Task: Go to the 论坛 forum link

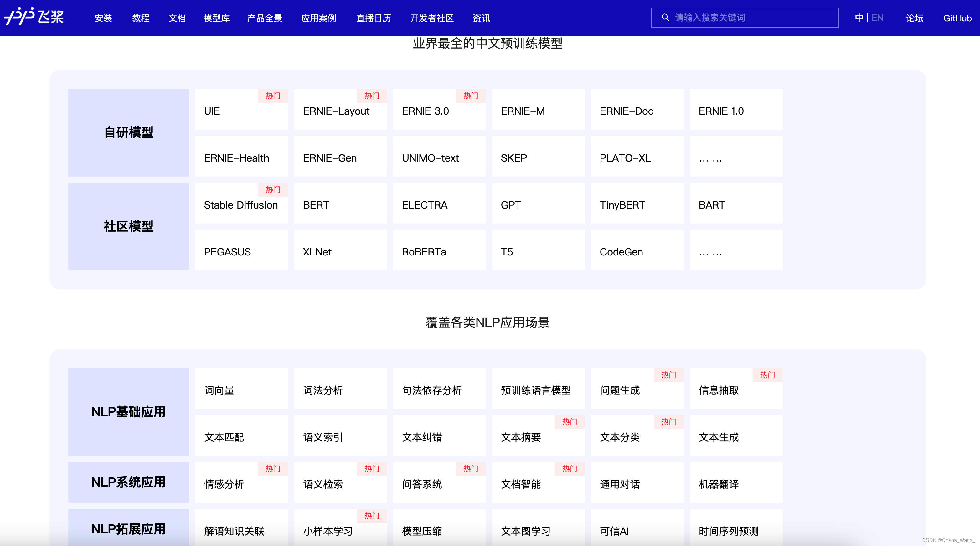Action: pos(915,18)
